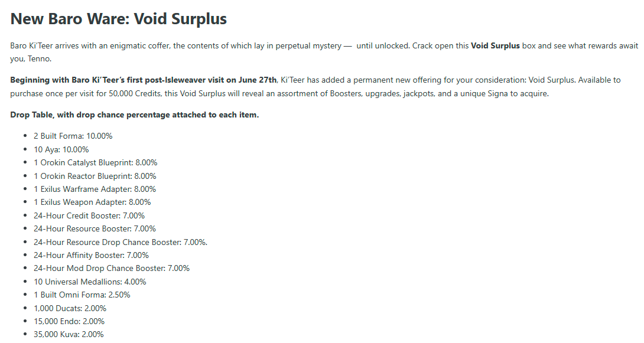644x343 pixels.
Task: Click the Resource Drop Chance Booster entry
Action: (x=121, y=242)
